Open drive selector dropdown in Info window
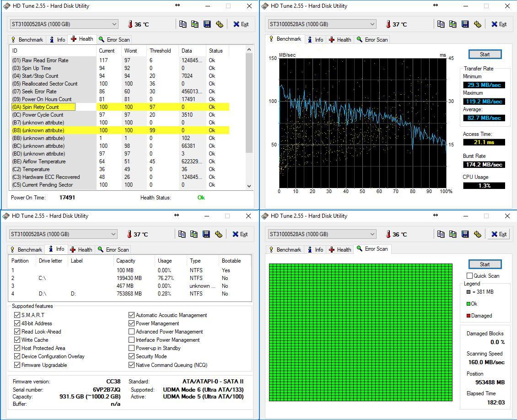 click(63, 234)
